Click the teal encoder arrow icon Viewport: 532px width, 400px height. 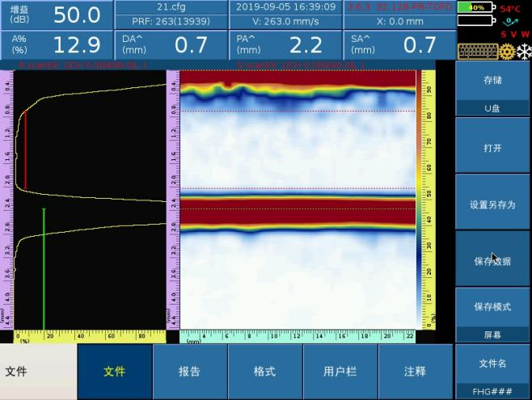510,22
